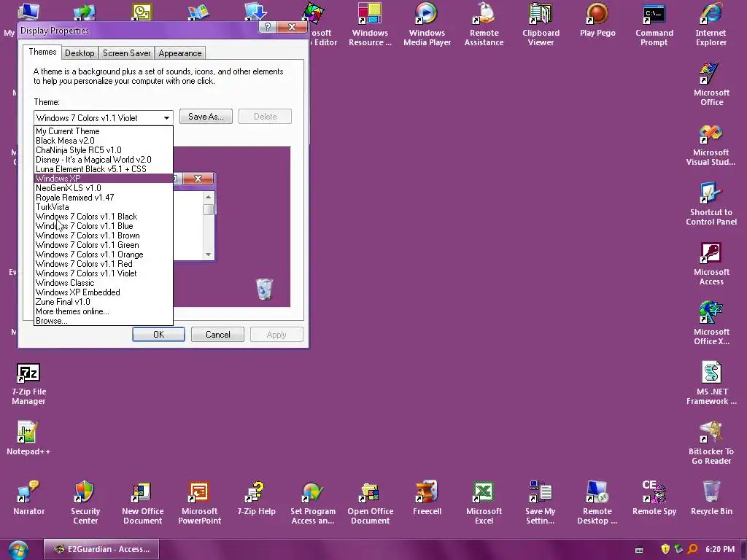Open the Notepad++ desktop shortcut
747x560 pixels.
[x=28, y=438]
